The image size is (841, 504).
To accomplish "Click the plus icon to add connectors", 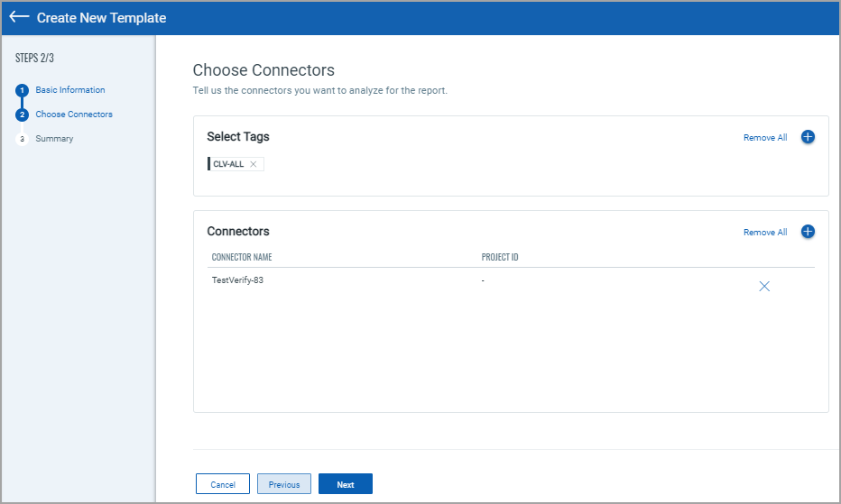I will tap(808, 232).
